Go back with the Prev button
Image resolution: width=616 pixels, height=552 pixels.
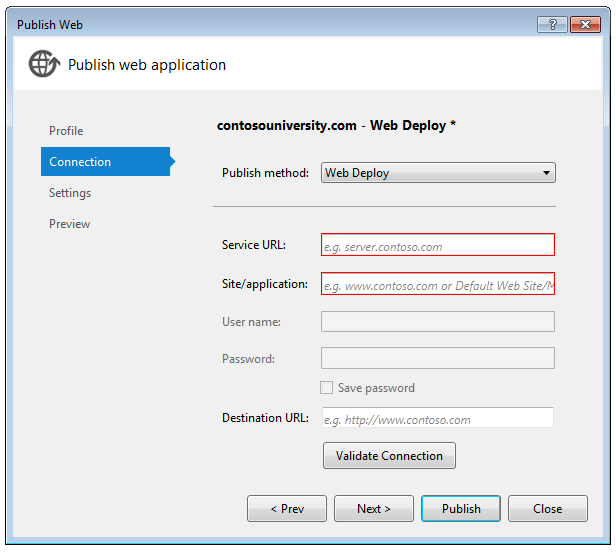287,509
